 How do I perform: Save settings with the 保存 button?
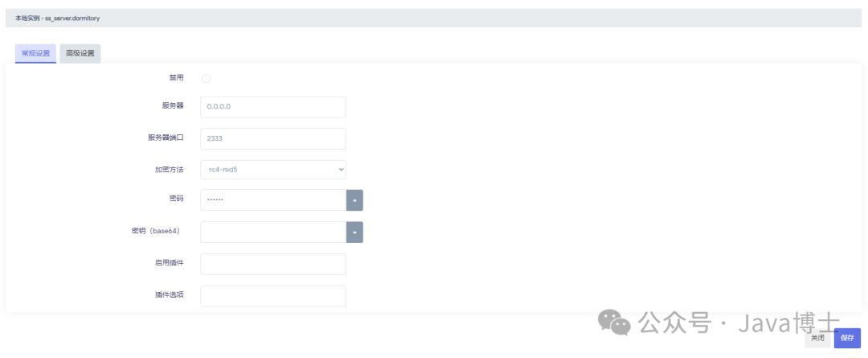coord(847,338)
